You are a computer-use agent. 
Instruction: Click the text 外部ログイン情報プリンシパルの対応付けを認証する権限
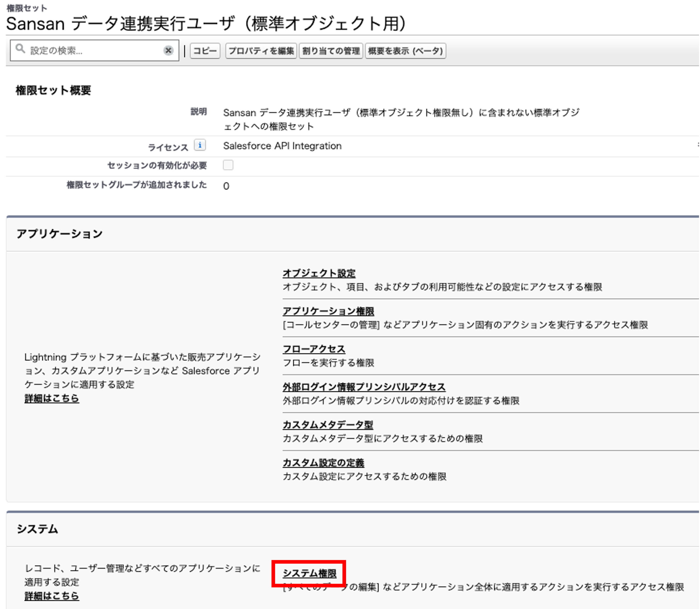tap(401, 401)
